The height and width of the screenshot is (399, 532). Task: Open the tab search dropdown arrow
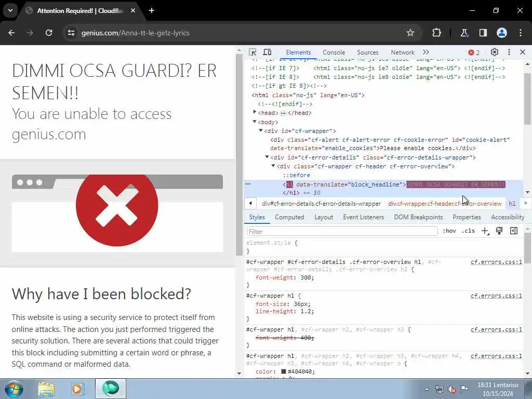tap(10, 10)
